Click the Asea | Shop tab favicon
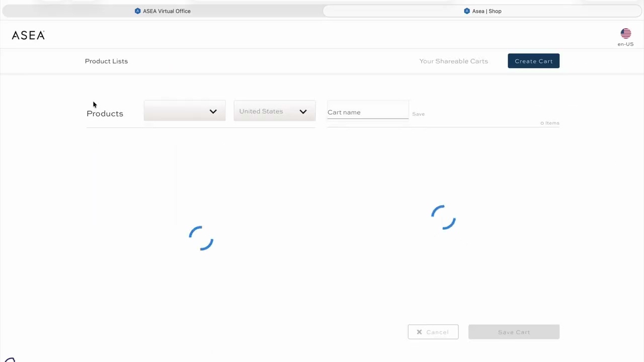The height and width of the screenshot is (362, 644). pos(467,11)
